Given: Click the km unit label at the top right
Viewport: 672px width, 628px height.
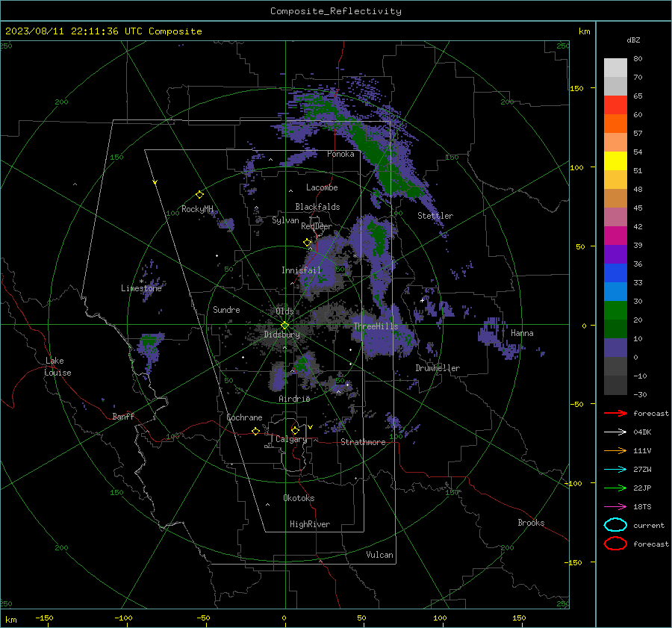Looking at the screenshot, I should click(x=584, y=31).
